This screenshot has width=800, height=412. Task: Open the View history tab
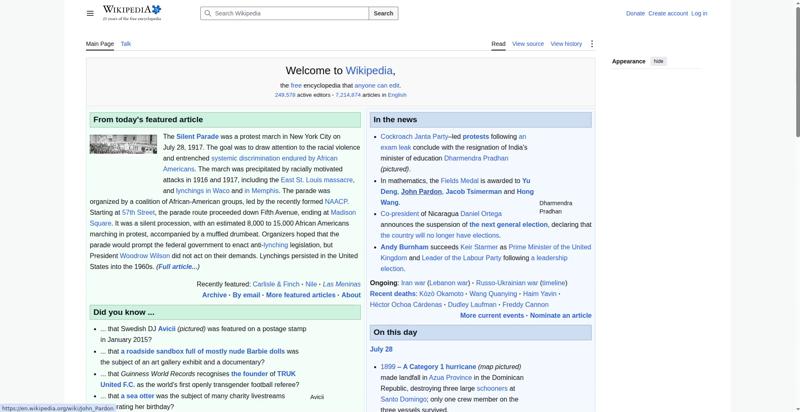coord(566,44)
